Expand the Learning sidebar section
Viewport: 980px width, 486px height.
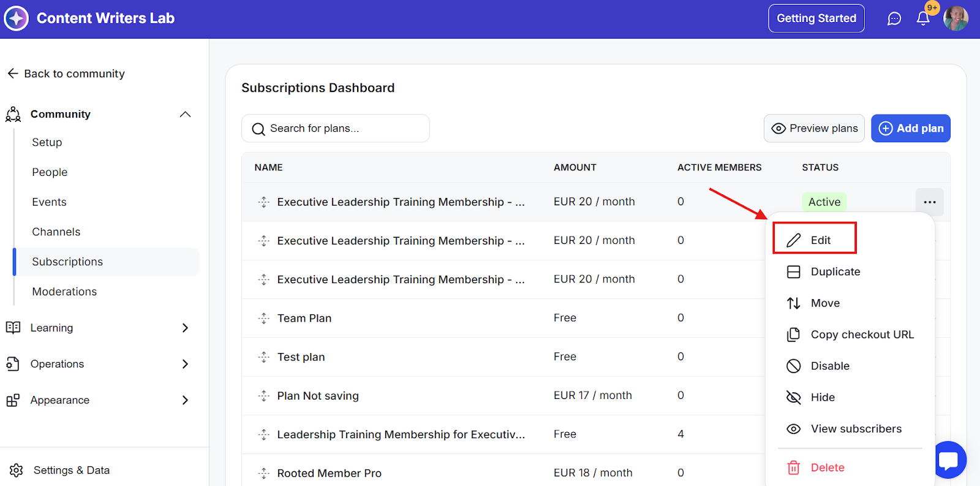pos(185,328)
